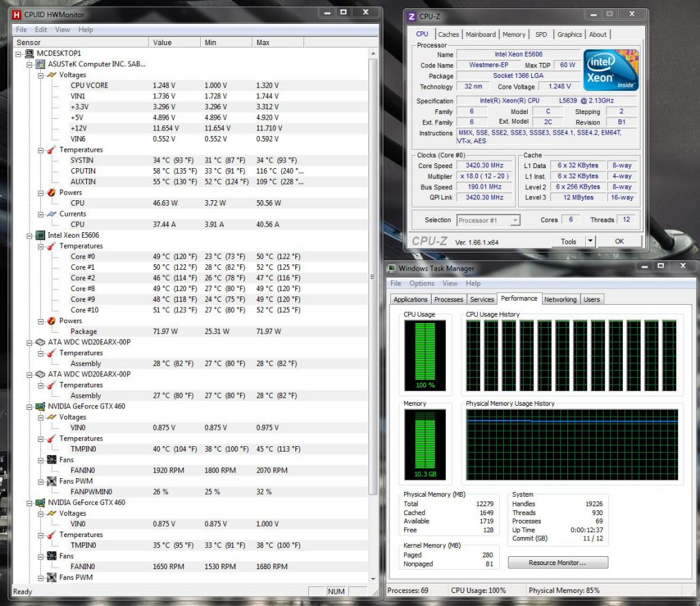Click the Fans icon above FANIN0 1920 RPM
The width and height of the screenshot is (700, 606).
(52, 460)
